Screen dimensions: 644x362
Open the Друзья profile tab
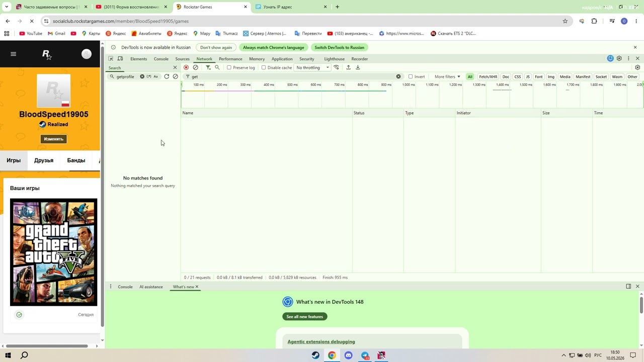tap(44, 160)
